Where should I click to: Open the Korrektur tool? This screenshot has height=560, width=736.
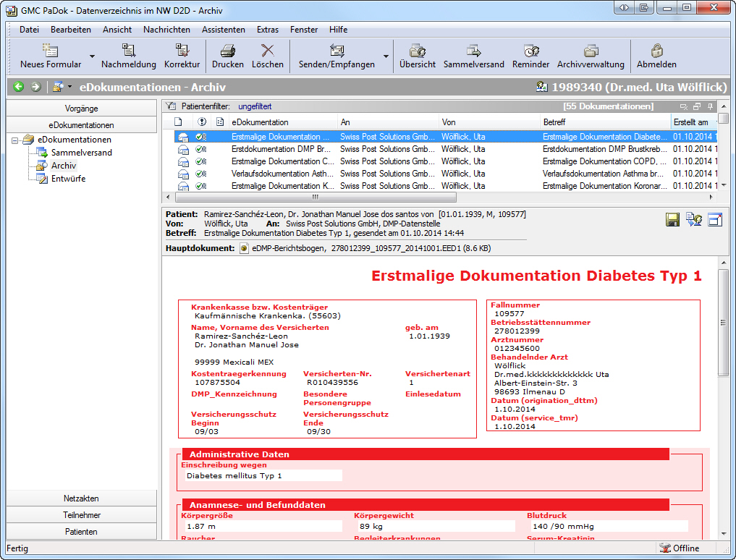(182, 56)
